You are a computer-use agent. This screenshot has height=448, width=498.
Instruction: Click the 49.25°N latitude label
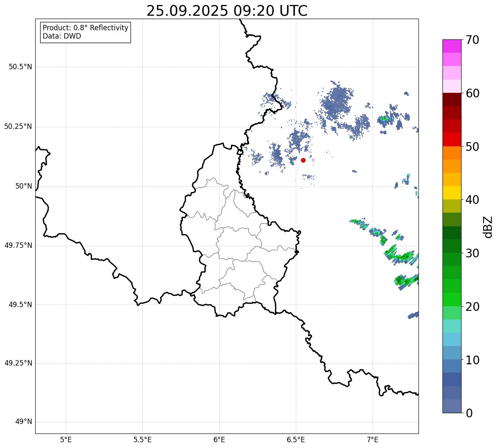18,363
